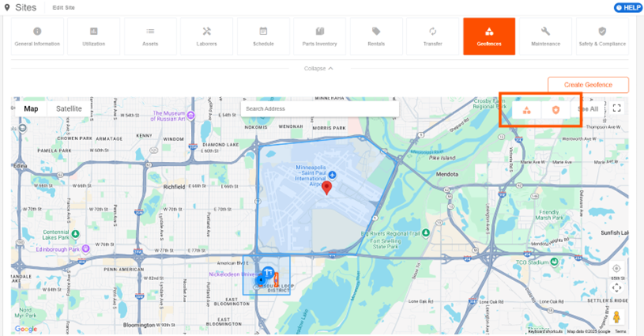
Task: Open the Parts Inventory tab
Action: (x=320, y=36)
